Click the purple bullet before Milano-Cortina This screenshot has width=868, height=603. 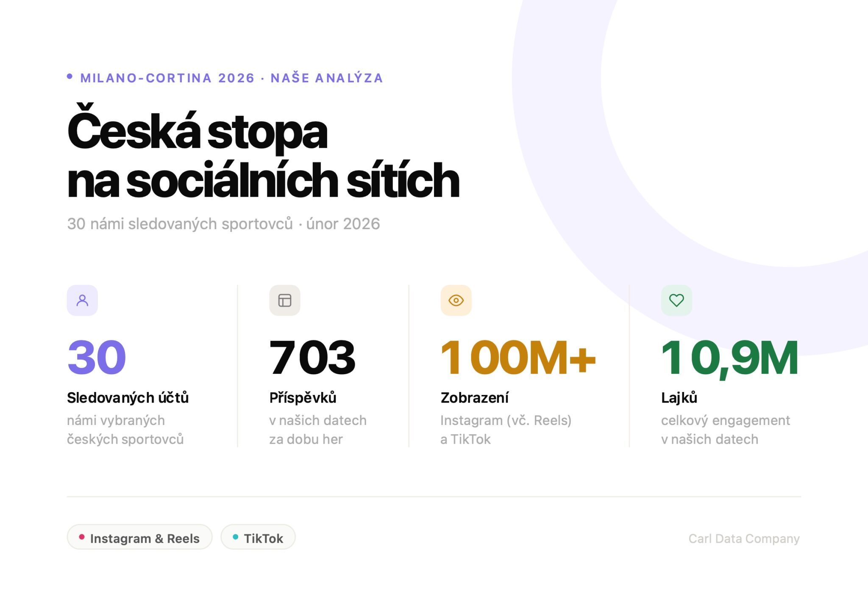tap(70, 76)
